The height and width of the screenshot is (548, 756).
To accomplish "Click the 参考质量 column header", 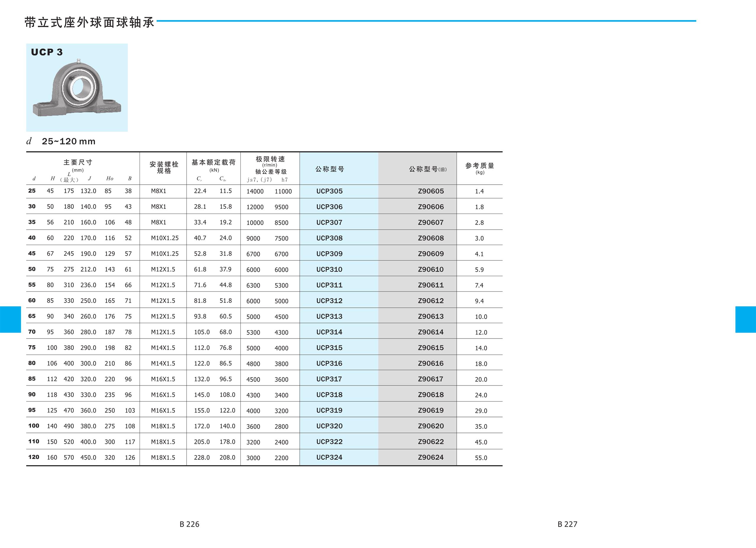I will [x=480, y=166].
